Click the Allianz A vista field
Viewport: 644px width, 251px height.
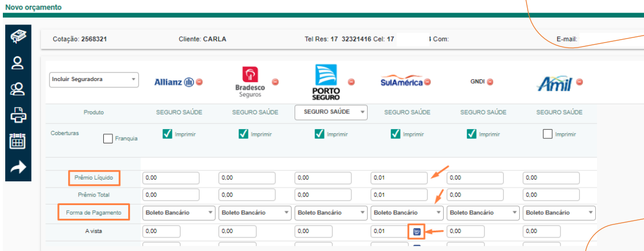[x=161, y=231]
